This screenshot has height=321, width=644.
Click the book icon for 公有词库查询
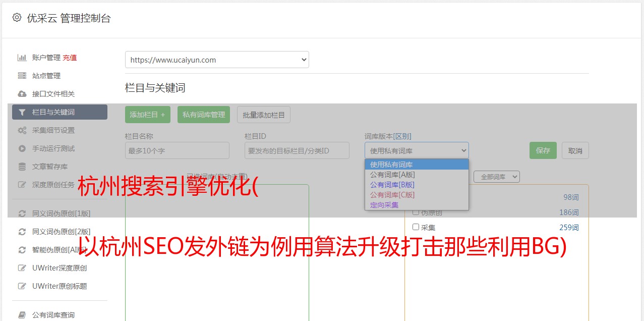click(22, 315)
